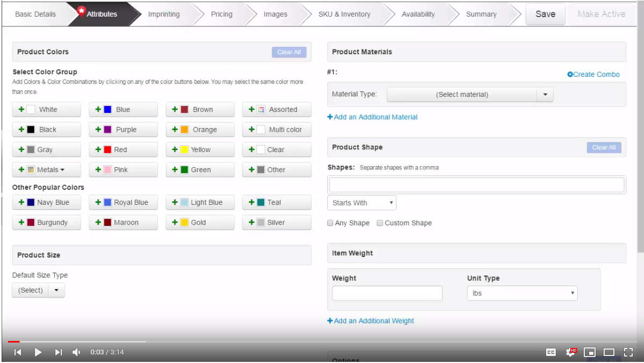Expand the Metals color dropdown
Viewport: 644px width, 363px height.
click(46, 169)
